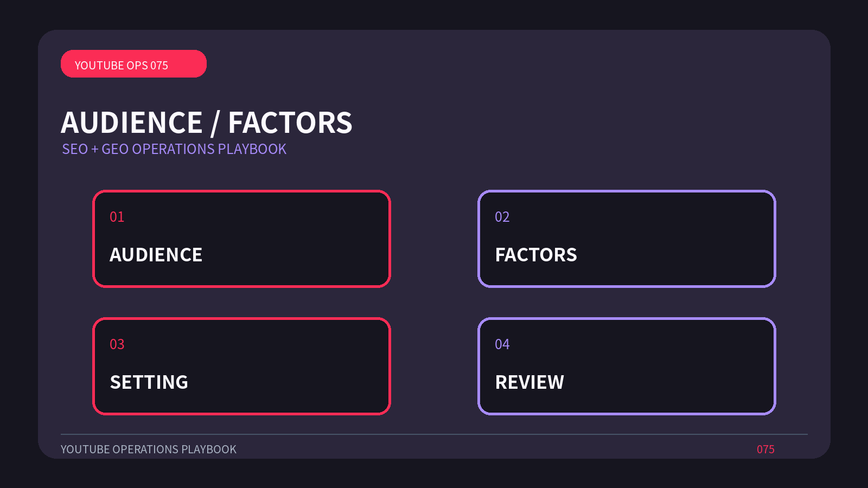The height and width of the screenshot is (488, 868).
Task: Open the 01 AUDIENCE card
Action: [x=241, y=239]
